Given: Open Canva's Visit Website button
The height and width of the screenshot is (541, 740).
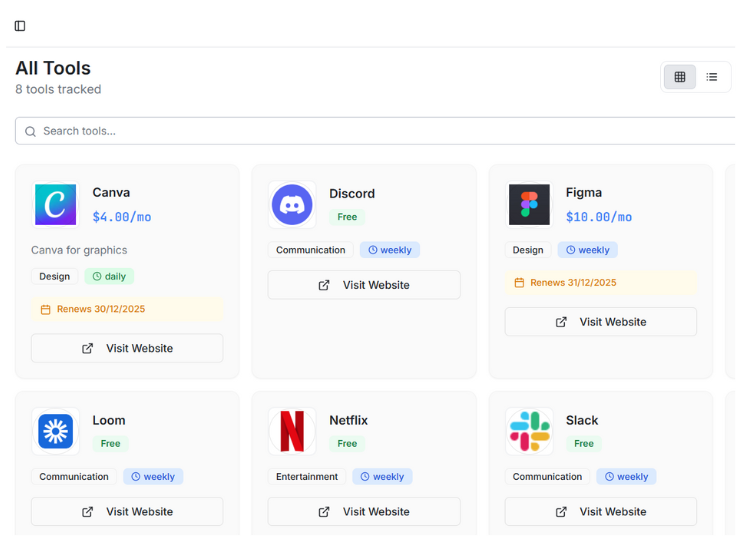Looking at the screenshot, I should pos(127,348).
